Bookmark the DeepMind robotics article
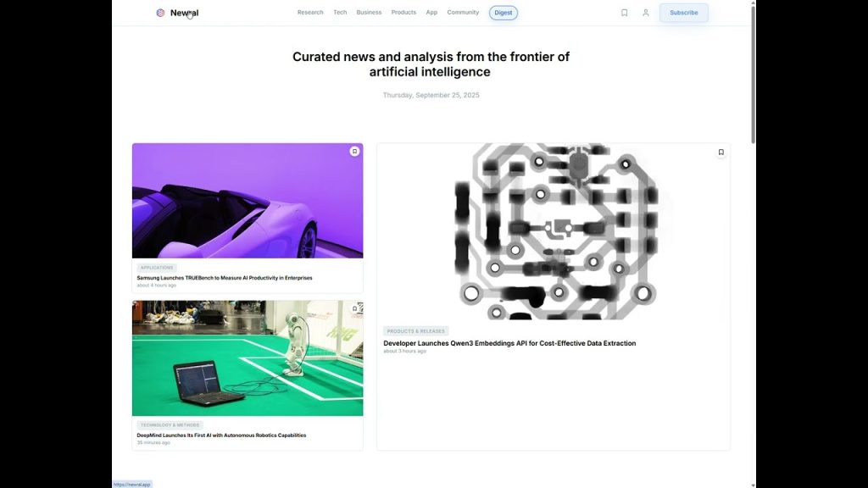 click(354, 308)
